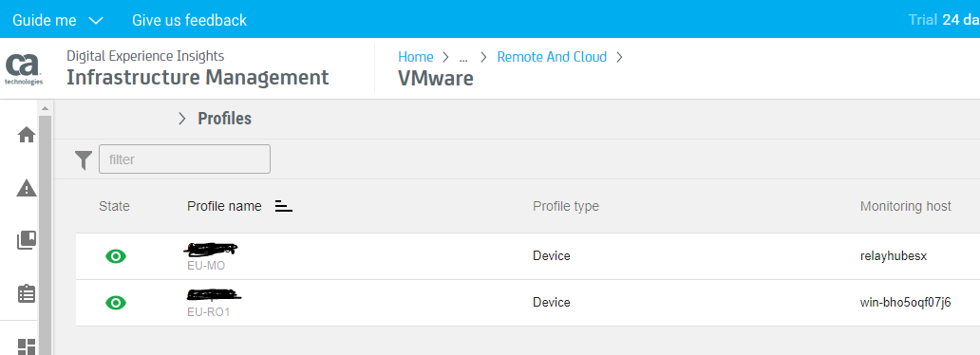980x355 pixels.
Task: Go to Home breadcrumb link
Action: click(416, 57)
